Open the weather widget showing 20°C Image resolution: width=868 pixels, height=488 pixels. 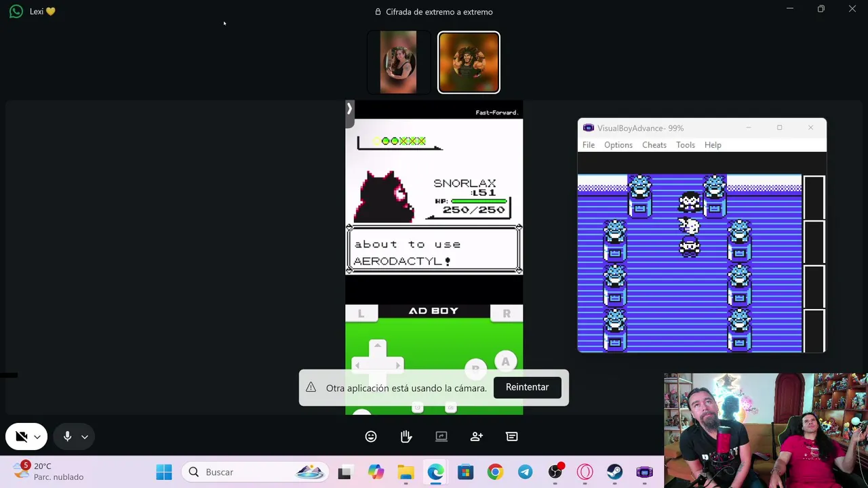(49, 472)
